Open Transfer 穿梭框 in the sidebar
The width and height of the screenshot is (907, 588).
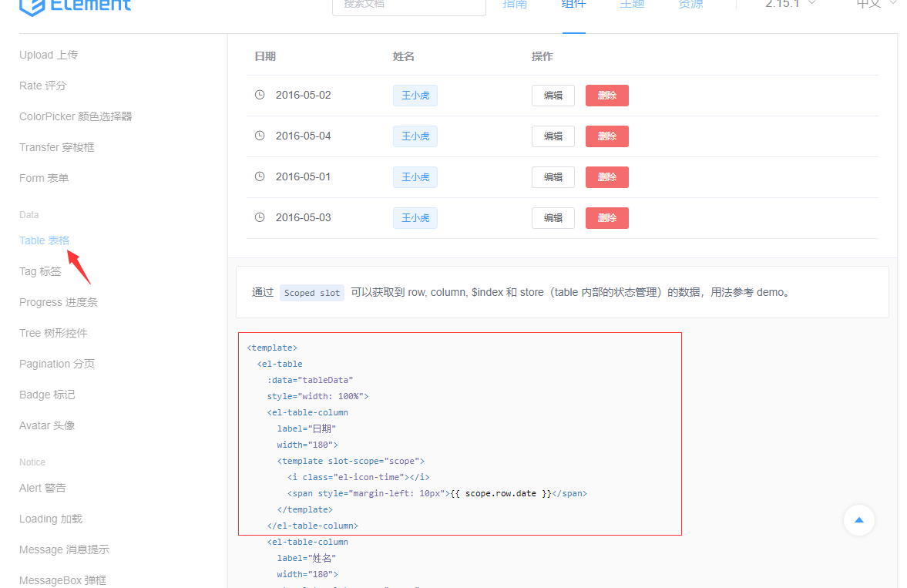57,147
